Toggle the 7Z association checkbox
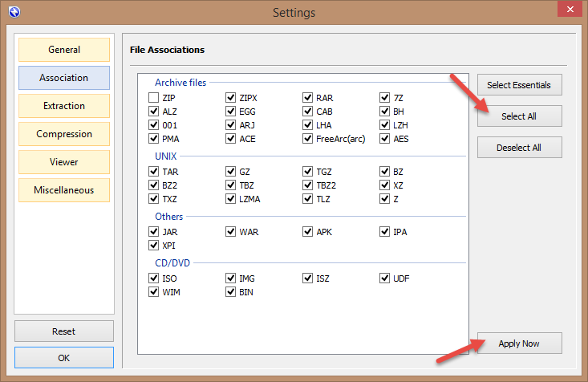 click(x=385, y=98)
